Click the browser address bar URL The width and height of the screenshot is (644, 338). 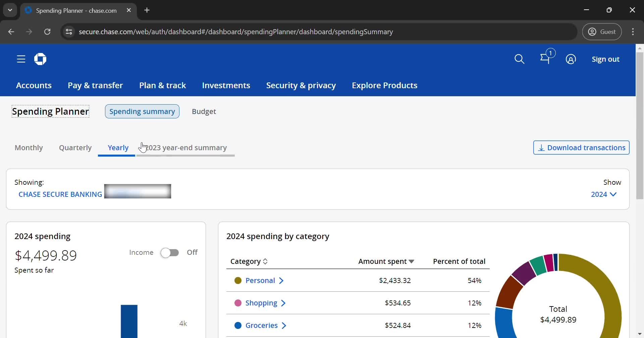click(236, 32)
